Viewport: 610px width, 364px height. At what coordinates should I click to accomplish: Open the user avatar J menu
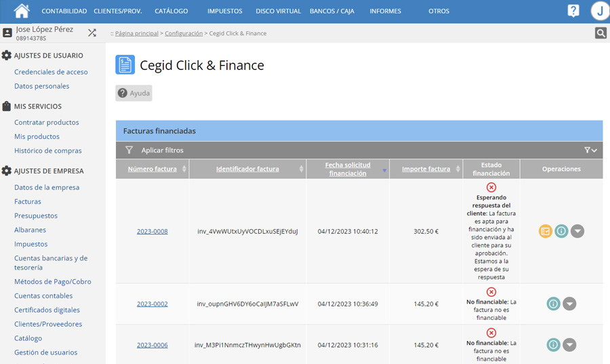(601, 11)
